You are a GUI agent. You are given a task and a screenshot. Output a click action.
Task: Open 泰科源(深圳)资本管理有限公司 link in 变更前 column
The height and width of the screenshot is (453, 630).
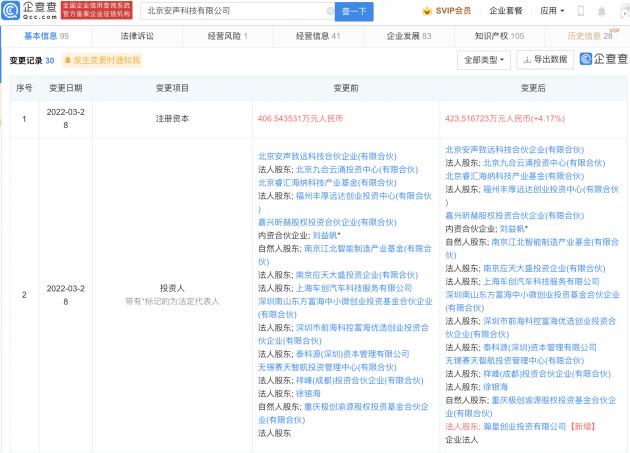tap(352, 354)
